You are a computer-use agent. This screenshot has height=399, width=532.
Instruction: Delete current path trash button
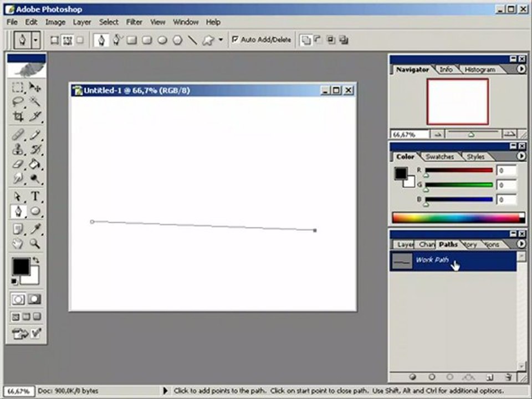[x=508, y=377]
